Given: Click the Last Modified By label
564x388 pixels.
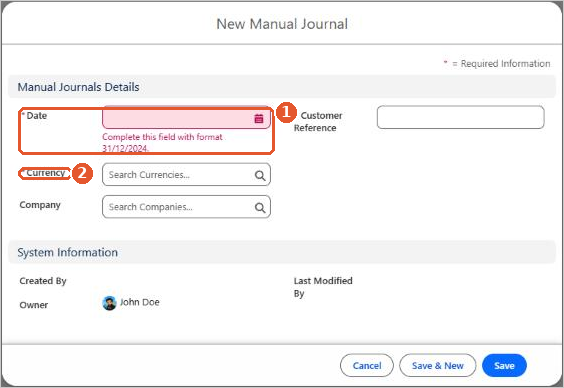Looking at the screenshot, I should click(x=323, y=287).
